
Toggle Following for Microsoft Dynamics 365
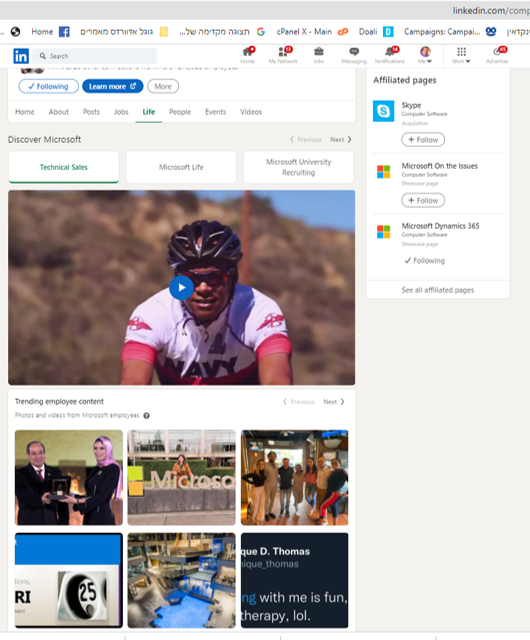tap(424, 261)
